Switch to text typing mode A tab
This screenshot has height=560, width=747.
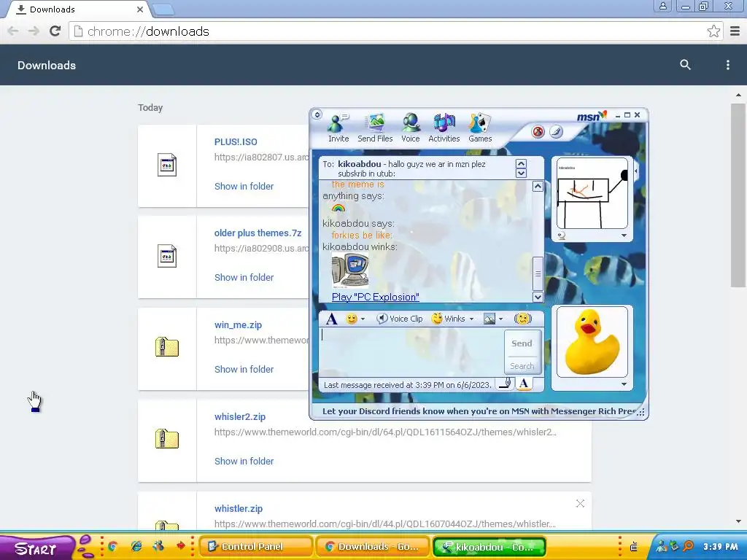tap(524, 384)
